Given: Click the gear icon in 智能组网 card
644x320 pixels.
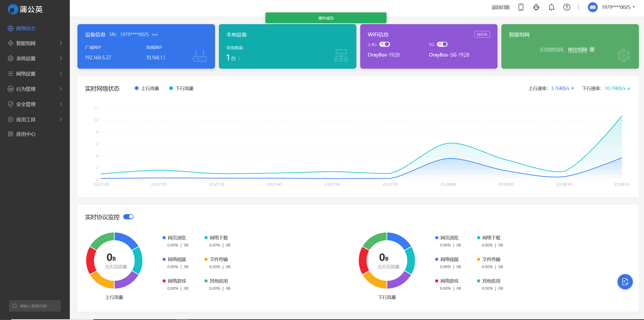Looking at the screenshot, I should (x=623, y=55).
